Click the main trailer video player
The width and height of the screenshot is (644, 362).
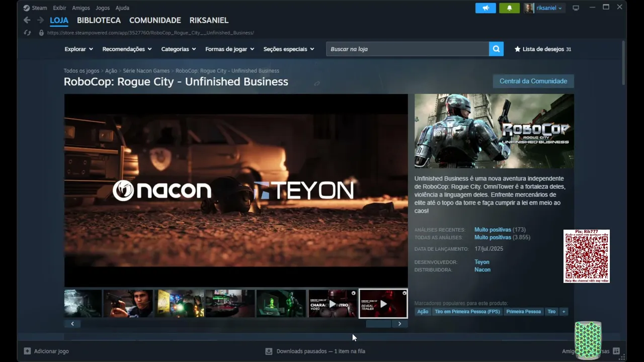click(x=236, y=190)
